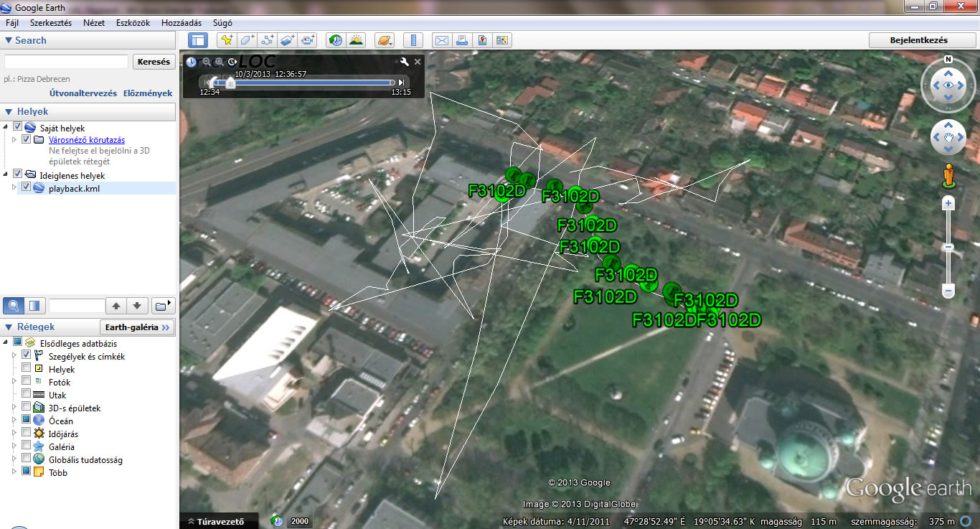Open Útvonaltervezés directions link
Screen dimensions: 980x529
pos(83,93)
